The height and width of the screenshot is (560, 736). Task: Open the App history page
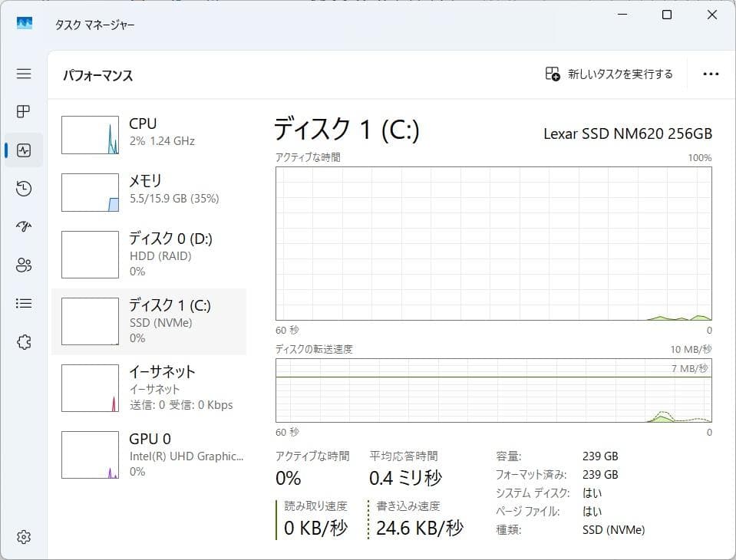[23, 188]
